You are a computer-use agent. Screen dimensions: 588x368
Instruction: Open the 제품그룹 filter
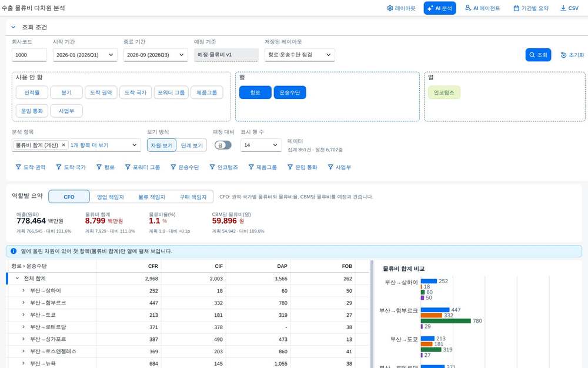click(262, 167)
